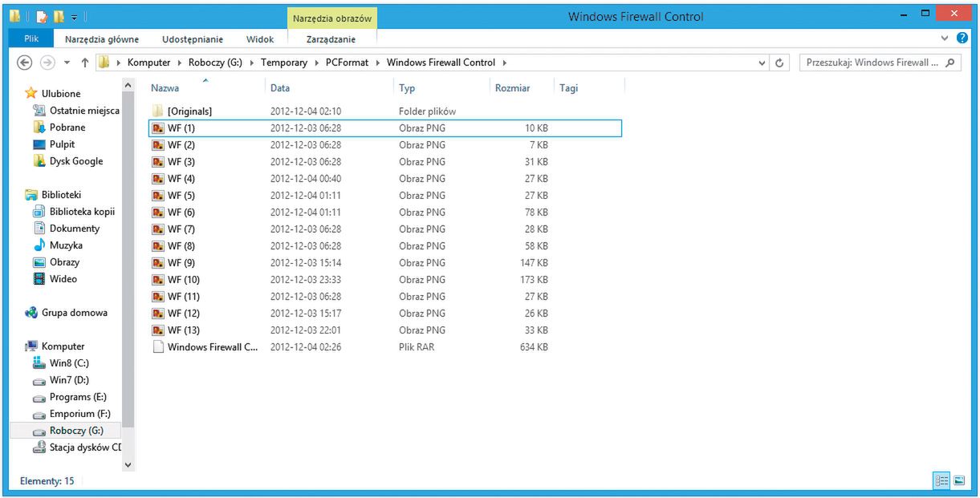Open recent locations dropdown arrow
Screen dimensions: 980x498
(x=67, y=63)
